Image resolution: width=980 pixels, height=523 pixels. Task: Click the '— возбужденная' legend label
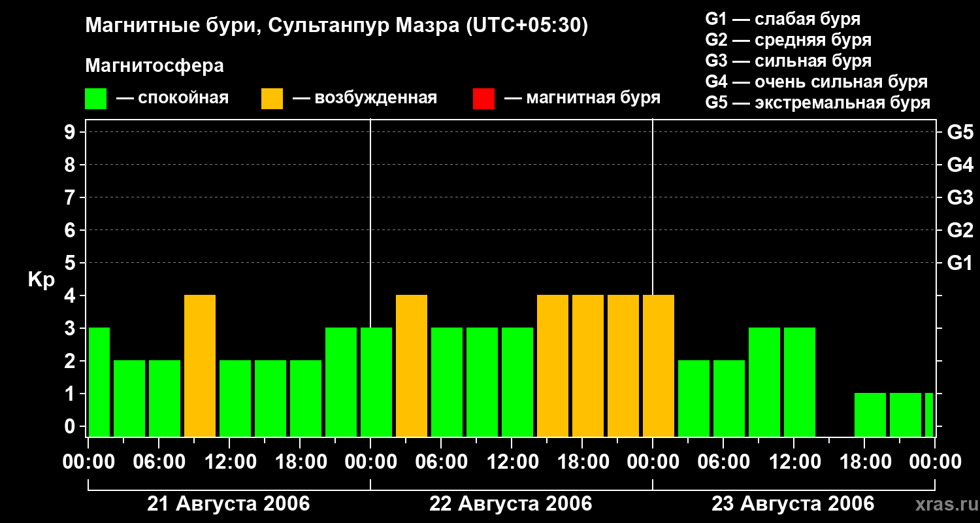coord(365,98)
